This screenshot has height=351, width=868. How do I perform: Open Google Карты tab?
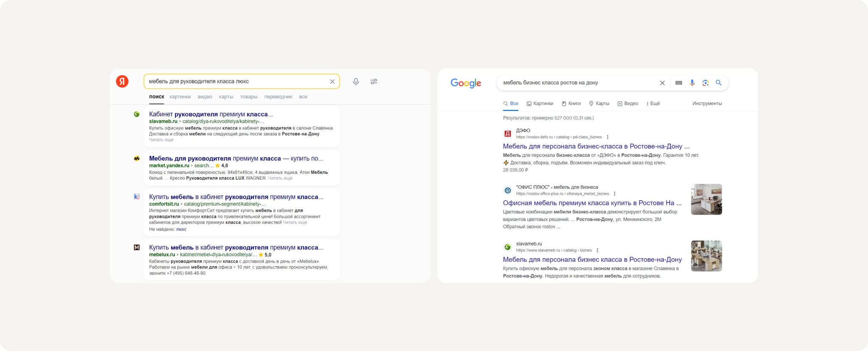click(599, 103)
